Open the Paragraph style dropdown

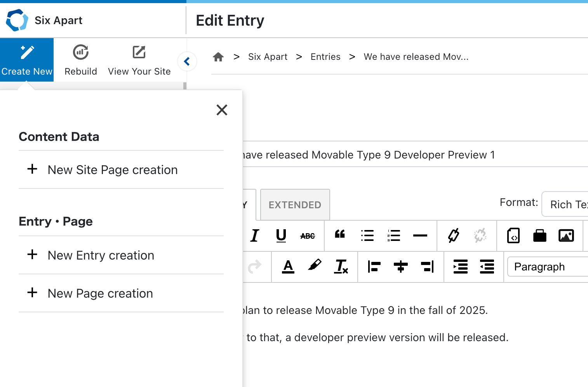pos(548,267)
